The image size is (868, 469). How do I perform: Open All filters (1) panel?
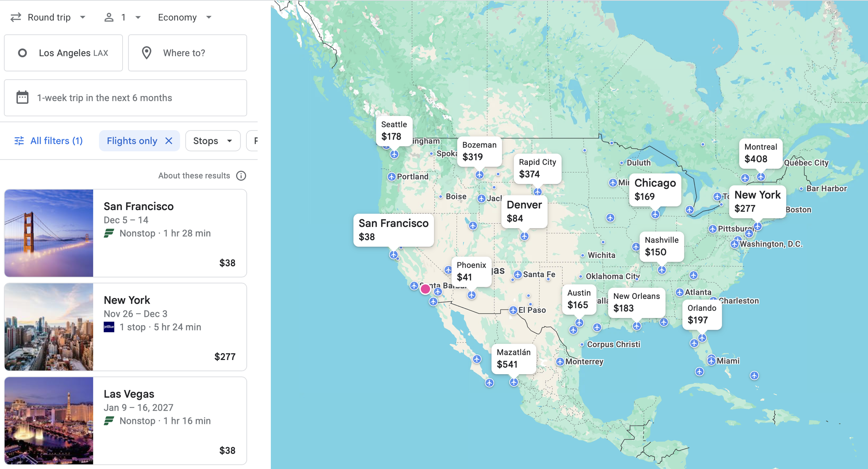coord(49,141)
